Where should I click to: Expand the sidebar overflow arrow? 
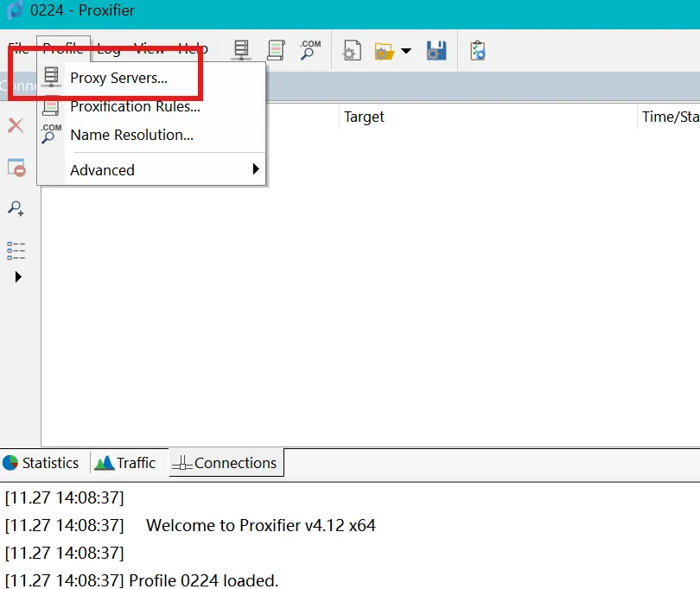pyautogui.click(x=18, y=277)
